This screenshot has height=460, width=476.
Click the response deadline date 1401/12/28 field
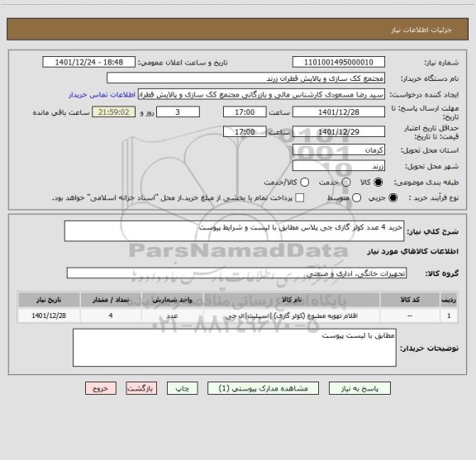pos(339,112)
